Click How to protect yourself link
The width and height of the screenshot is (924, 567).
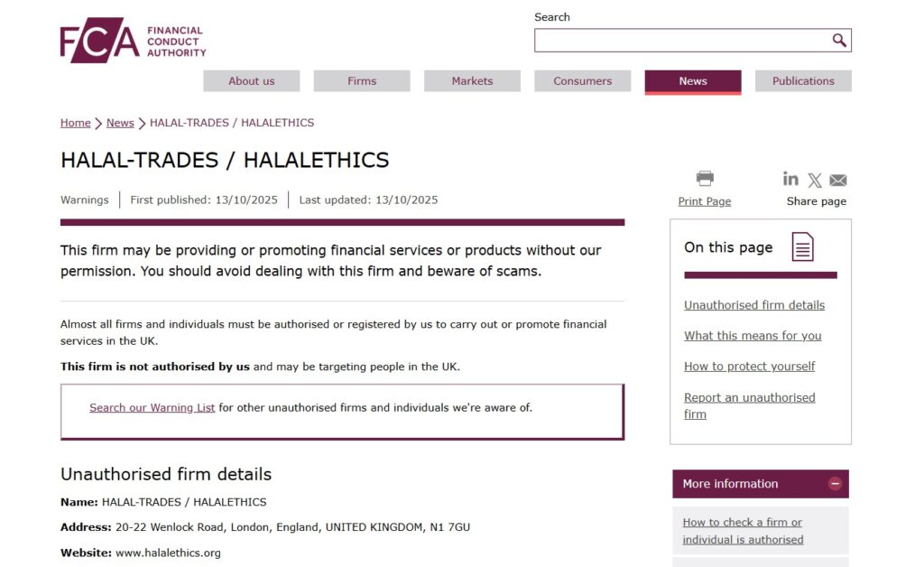point(749,367)
